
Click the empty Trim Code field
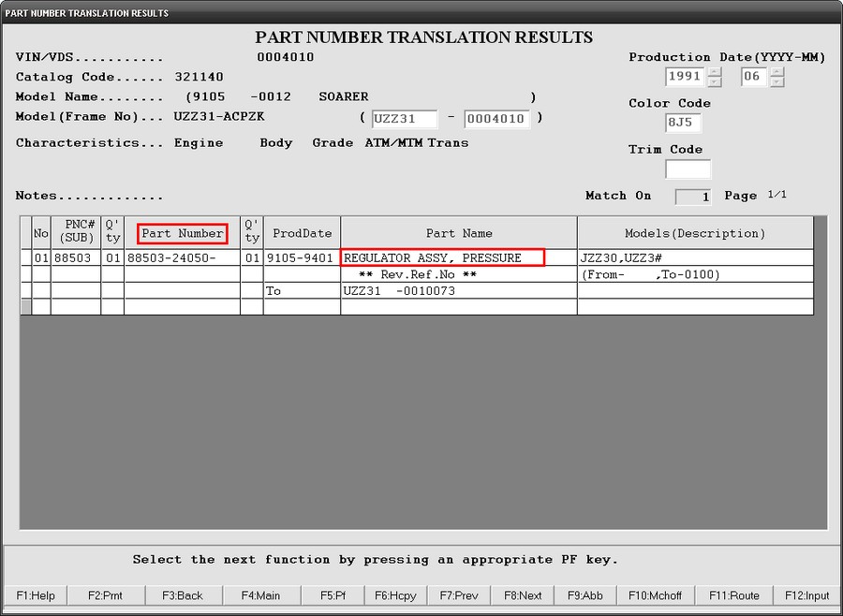[x=688, y=169]
